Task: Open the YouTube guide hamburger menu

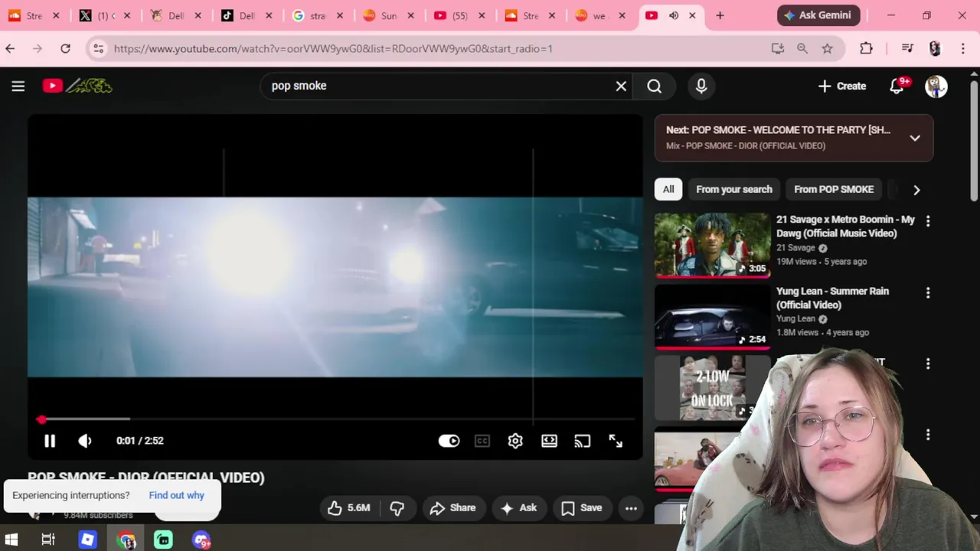Action: coord(18,86)
